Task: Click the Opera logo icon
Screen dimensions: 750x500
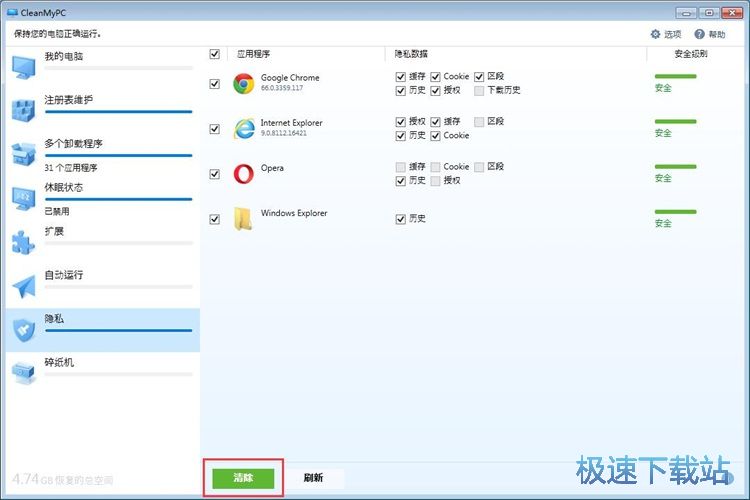Action: (243, 174)
